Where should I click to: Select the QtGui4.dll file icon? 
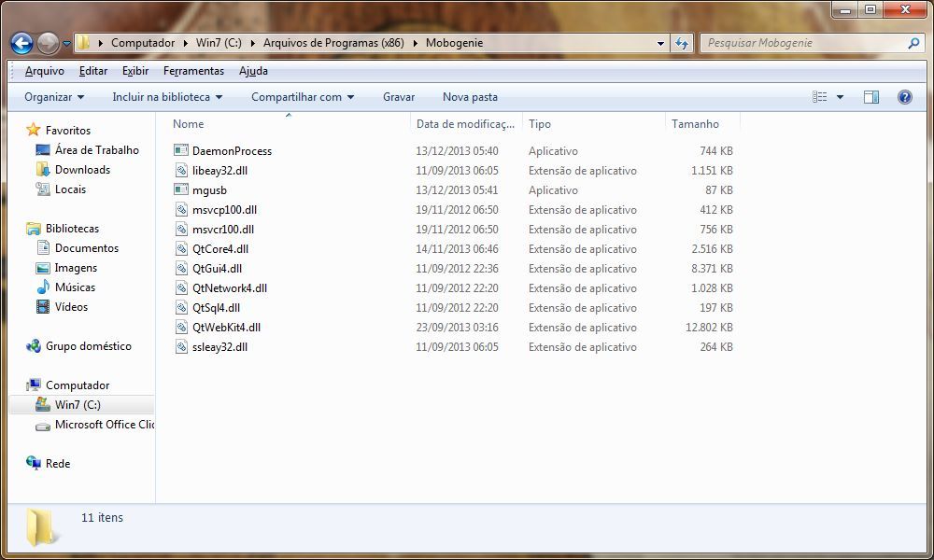[x=181, y=269]
